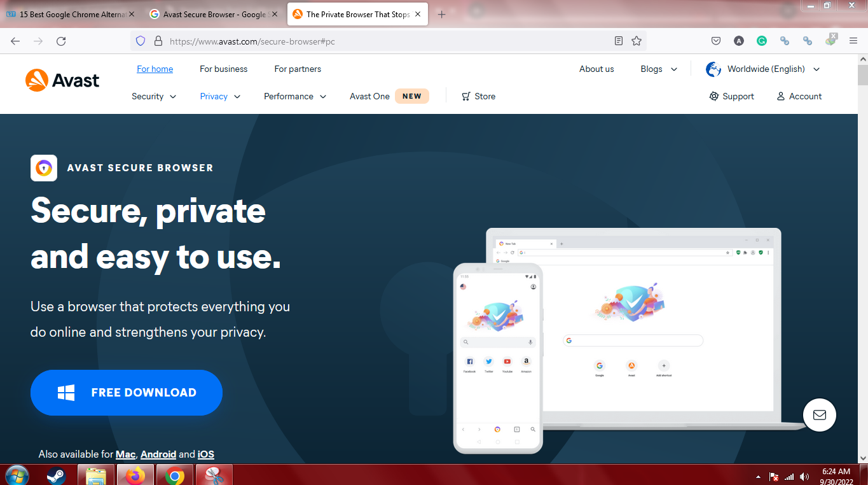This screenshot has height=485, width=868.
Task: Open the Account link
Action: [799, 96]
